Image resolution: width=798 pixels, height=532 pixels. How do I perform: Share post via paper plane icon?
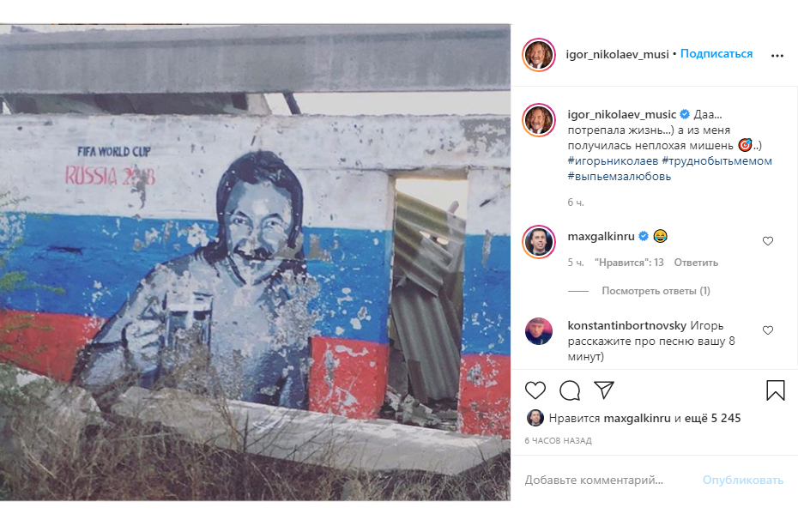click(604, 390)
